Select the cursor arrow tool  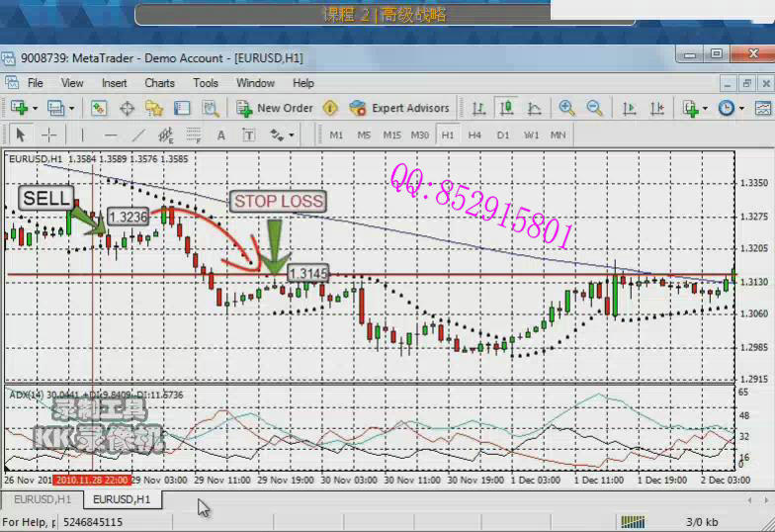[x=20, y=134]
